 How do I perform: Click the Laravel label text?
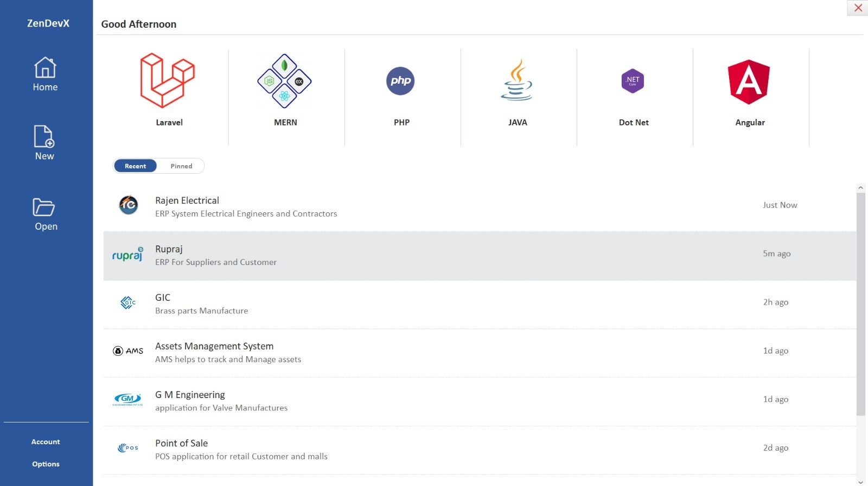coord(169,123)
